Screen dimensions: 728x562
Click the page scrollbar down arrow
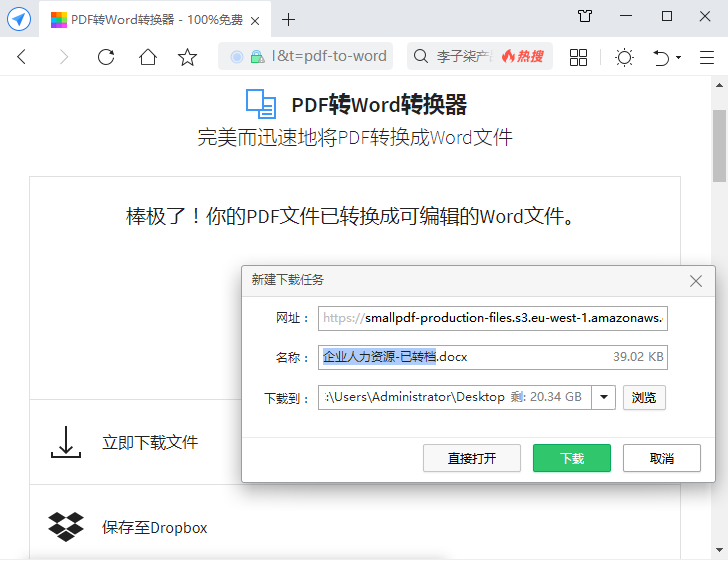(x=719, y=550)
